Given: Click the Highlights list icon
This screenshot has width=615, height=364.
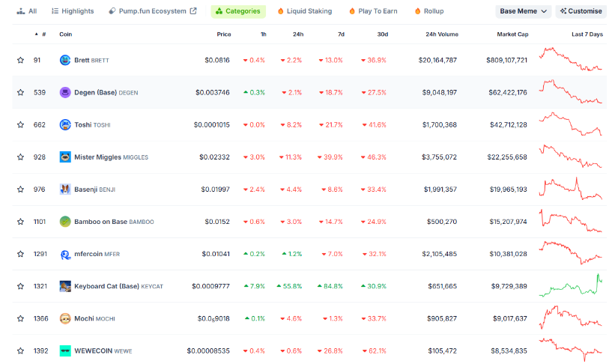Looking at the screenshot, I should pyautogui.click(x=55, y=11).
